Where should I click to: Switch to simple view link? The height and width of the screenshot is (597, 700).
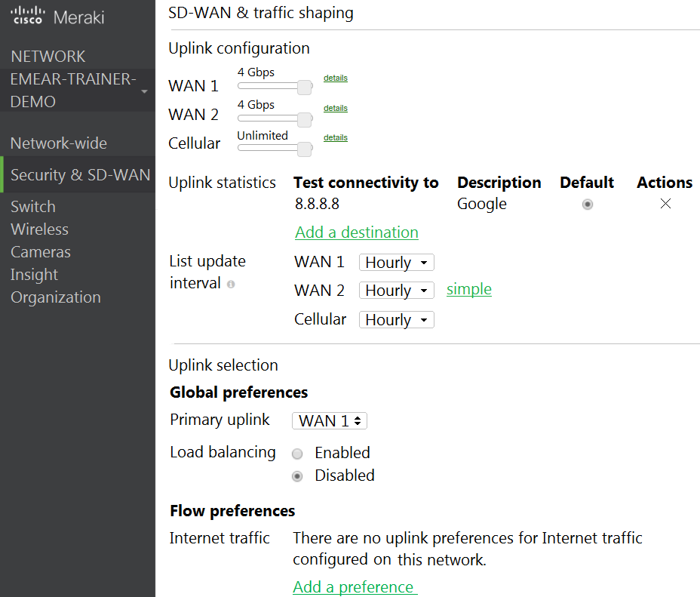point(468,290)
